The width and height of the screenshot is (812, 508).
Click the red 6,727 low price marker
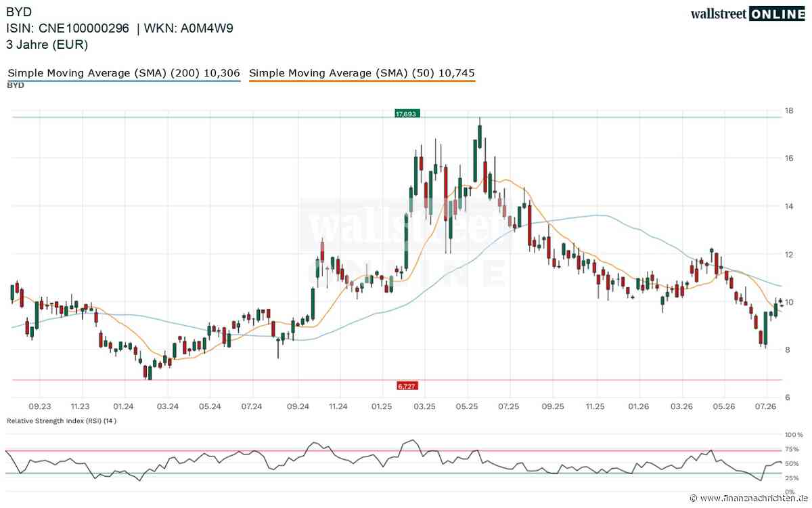click(x=407, y=385)
